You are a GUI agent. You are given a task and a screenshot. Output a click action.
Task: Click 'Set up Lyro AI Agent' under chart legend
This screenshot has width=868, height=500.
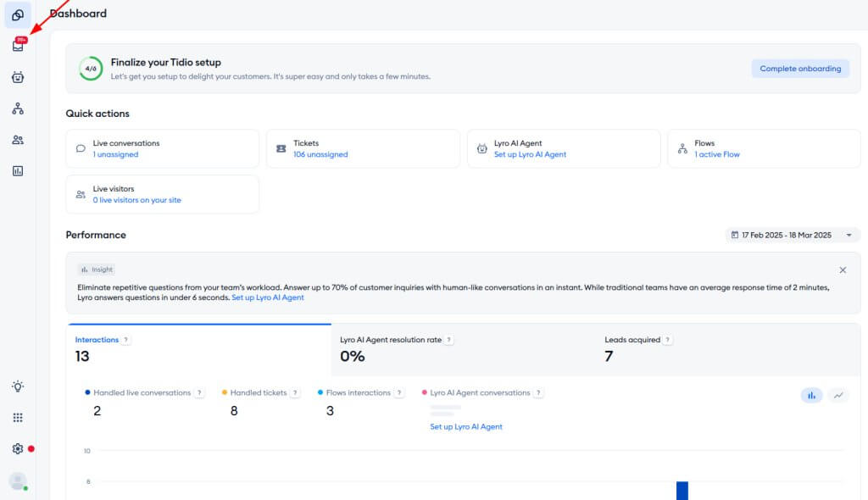466,427
